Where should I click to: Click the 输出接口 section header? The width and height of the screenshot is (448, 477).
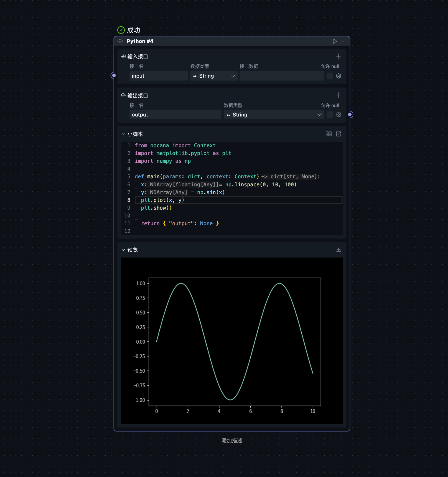click(138, 95)
